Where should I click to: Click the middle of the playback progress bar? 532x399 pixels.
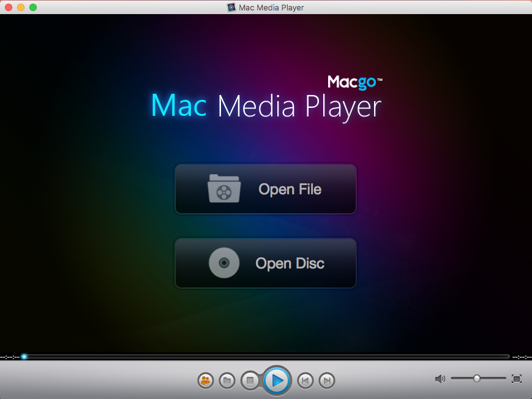266,356
